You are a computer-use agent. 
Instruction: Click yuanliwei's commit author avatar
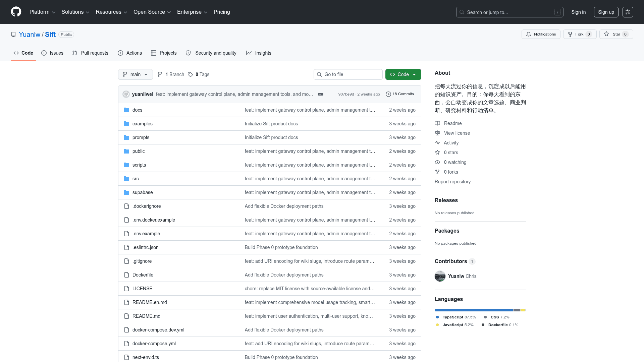click(126, 94)
